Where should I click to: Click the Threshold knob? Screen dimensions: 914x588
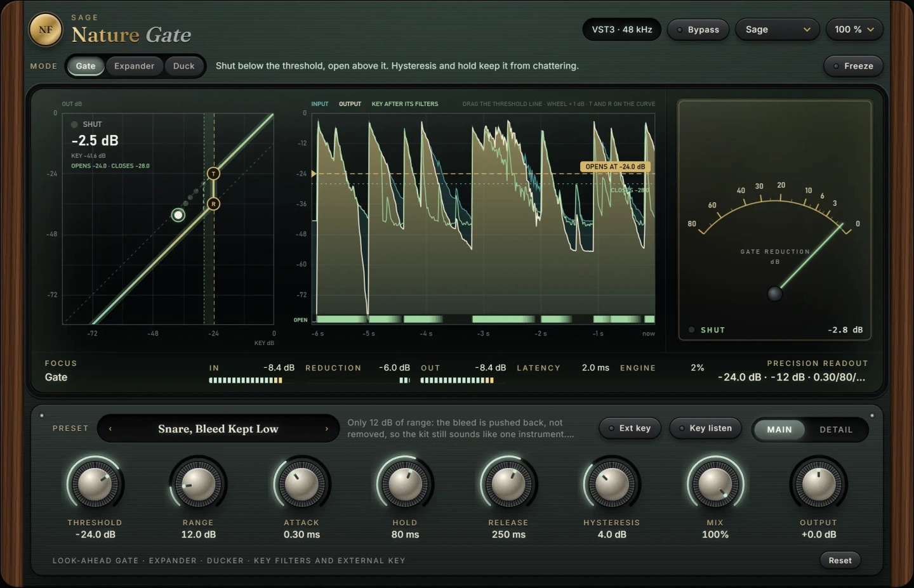point(95,485)
